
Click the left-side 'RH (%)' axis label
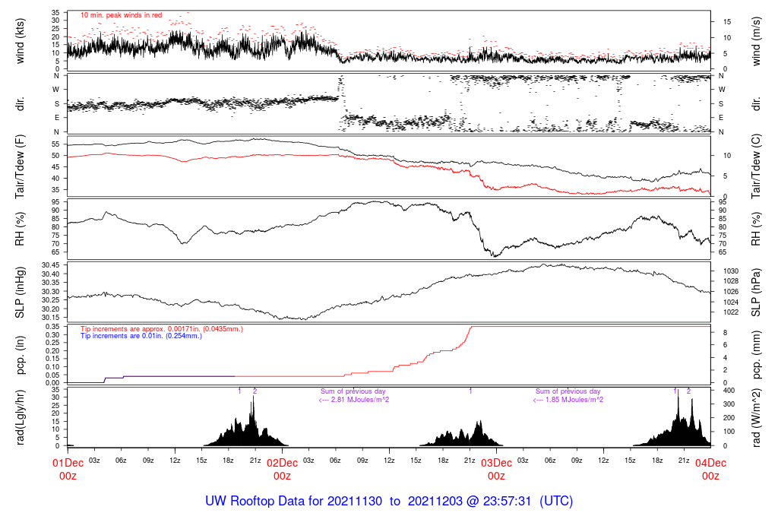click(20, 229)
